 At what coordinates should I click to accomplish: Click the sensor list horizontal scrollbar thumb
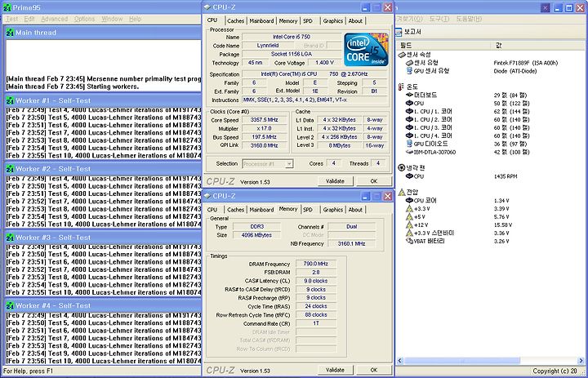(461, 360)
